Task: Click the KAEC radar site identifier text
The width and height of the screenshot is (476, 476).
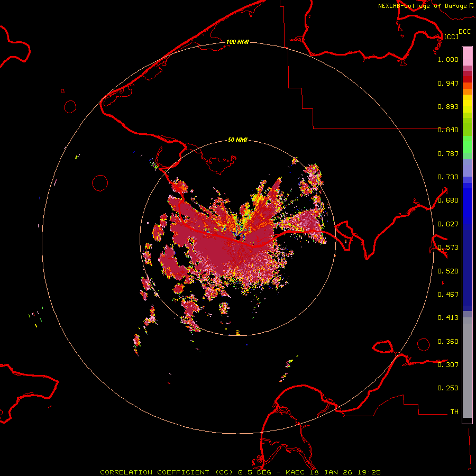Action: click(x=296, y=472)
